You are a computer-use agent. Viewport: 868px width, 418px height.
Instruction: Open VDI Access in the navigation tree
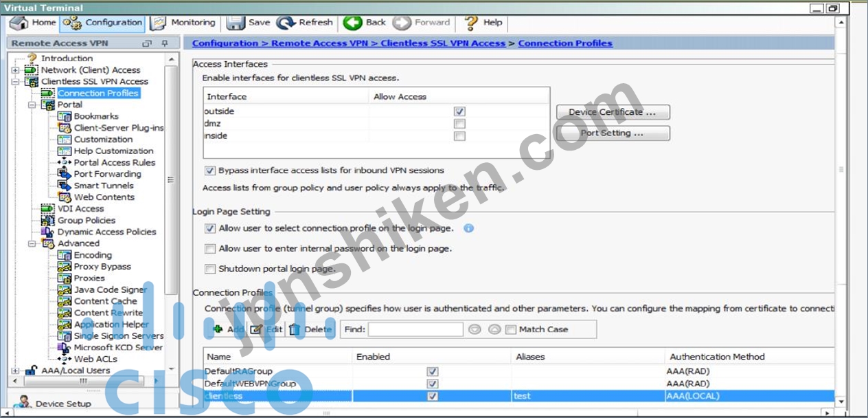point(80,209)
